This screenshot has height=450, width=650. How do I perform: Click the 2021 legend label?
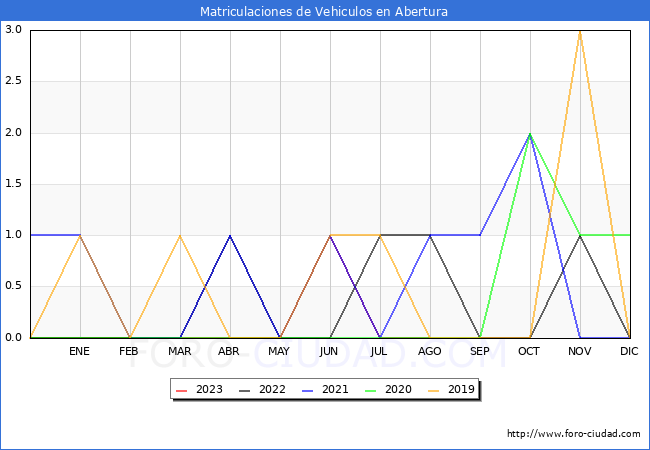[x=335, y=390]
